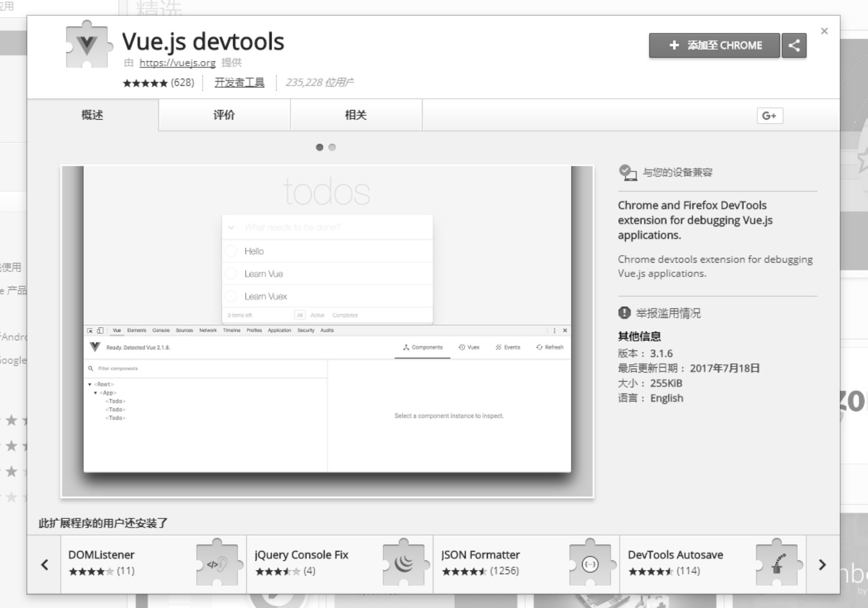The image size is (868, 608).
Task: Open the jQuery Console Fix extension title
Action: [x=301, y=555]
